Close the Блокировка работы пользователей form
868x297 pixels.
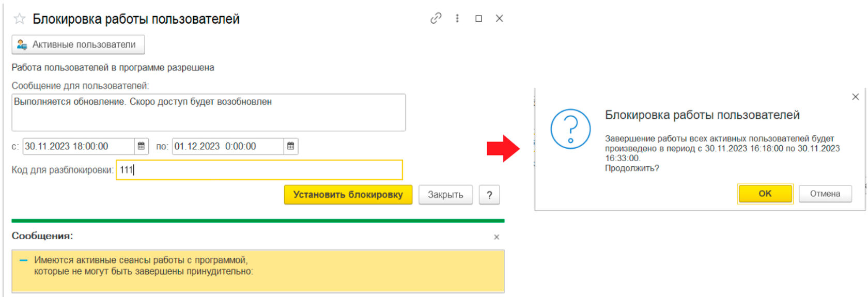coord(499,19)
